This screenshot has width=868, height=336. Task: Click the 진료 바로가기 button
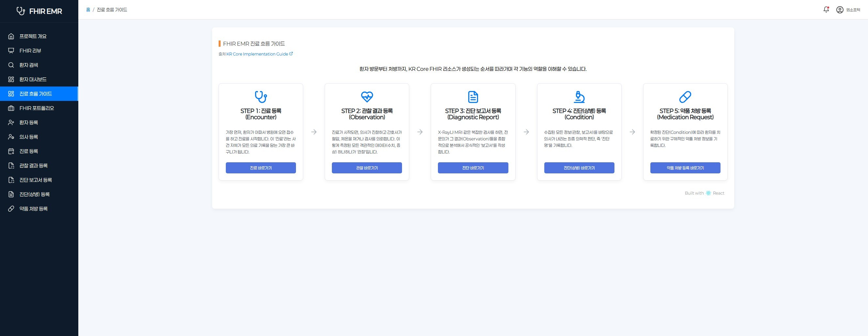[x=261, y=168]
